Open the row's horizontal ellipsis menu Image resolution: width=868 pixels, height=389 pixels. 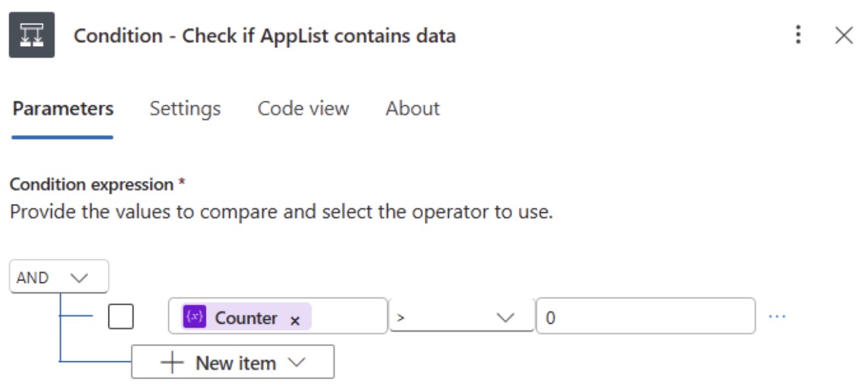coord(777,317)
